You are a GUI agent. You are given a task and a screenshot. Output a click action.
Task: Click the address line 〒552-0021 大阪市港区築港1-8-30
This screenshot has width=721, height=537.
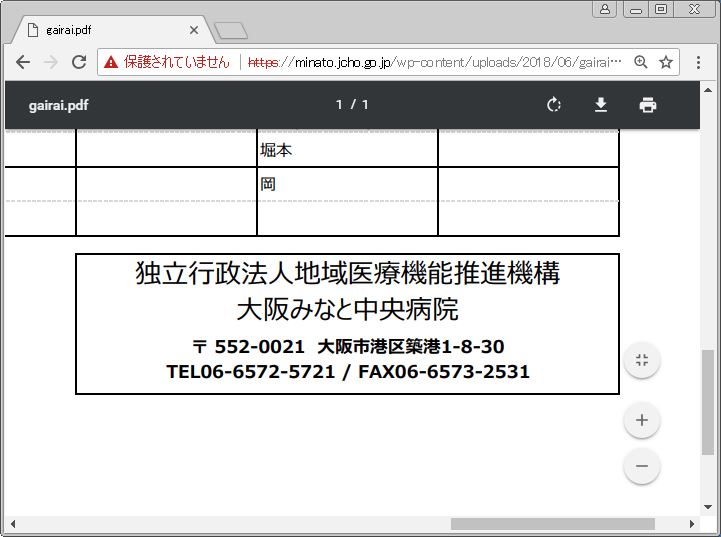point(348,347)
